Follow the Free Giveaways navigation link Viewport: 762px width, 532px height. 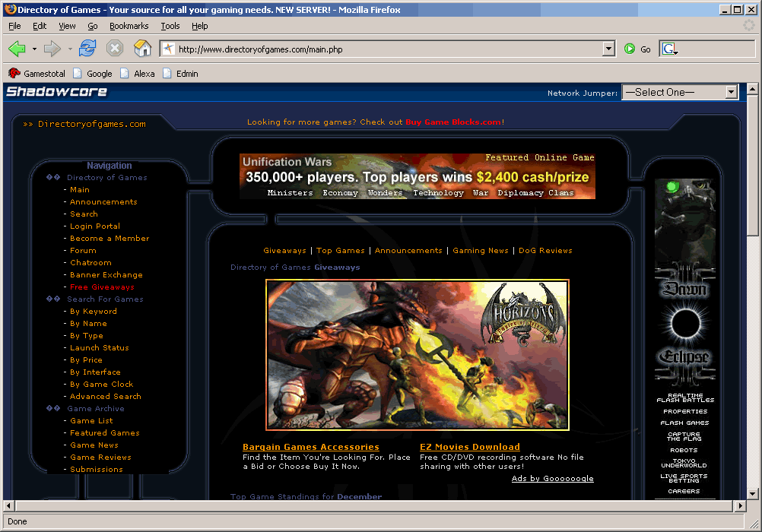(102, 287)
